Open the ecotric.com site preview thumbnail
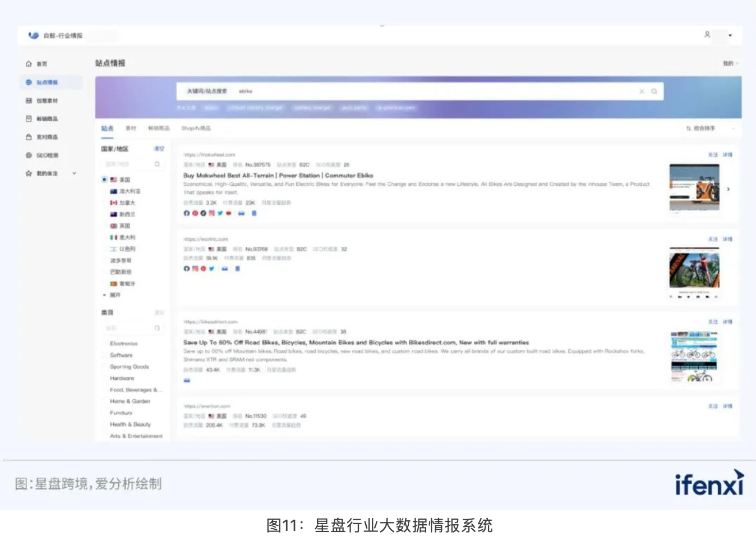The height and width of the screenshot is (550, 756). [694, 271]
